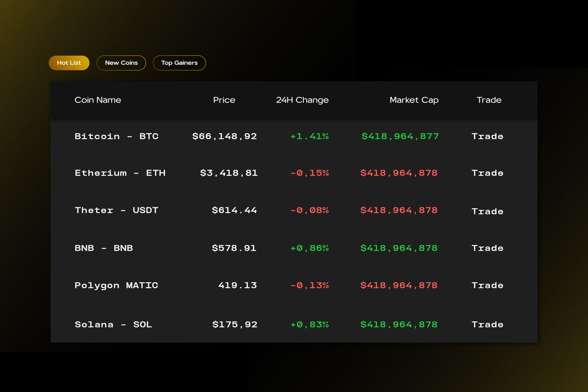Screen dimensions: 588x392
Task: Sort by the 24H Change header
Action: 302,100
